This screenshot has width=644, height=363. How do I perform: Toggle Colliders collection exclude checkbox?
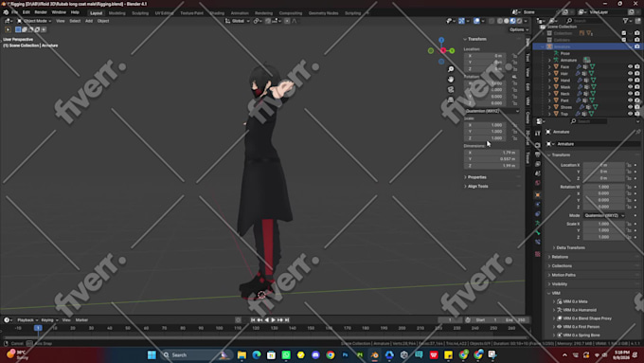point(624,40)
